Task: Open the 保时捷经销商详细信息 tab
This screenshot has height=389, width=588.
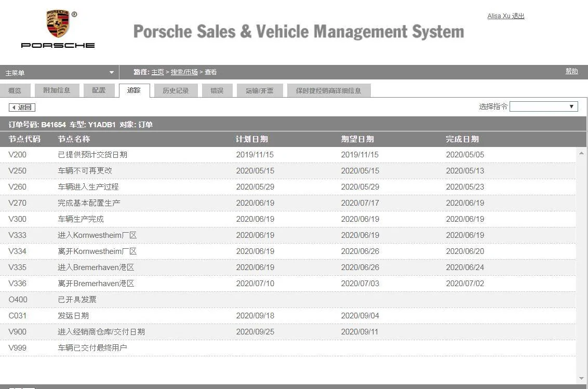Action: (x=328, y=90)
